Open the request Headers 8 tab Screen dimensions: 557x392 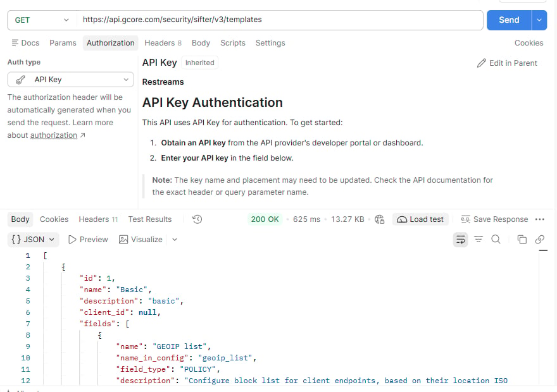(163, 43)
